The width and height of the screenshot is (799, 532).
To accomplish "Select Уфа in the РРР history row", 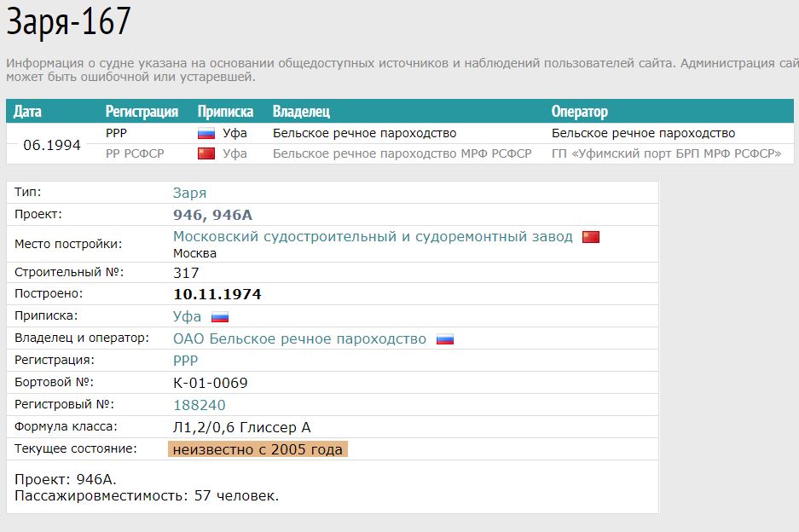I will point(234,134).
